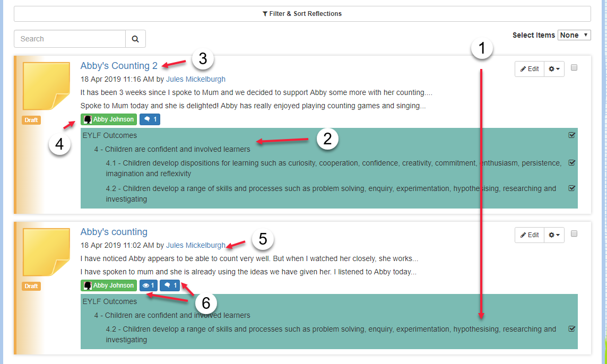The height and width of the screenshot is (364, 607).
Task: Open the yellow sticky note for Abby's counting
Action: [x=47, y=252]
